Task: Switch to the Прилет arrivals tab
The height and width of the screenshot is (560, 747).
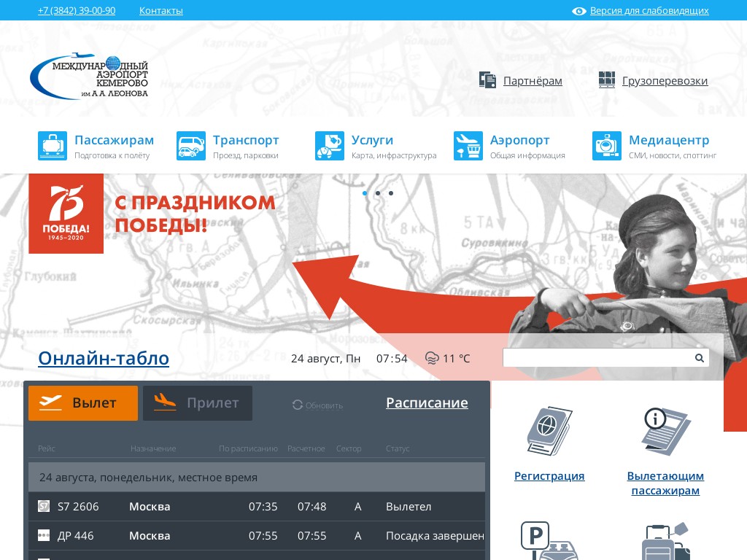Action: [x=198, y=403]
